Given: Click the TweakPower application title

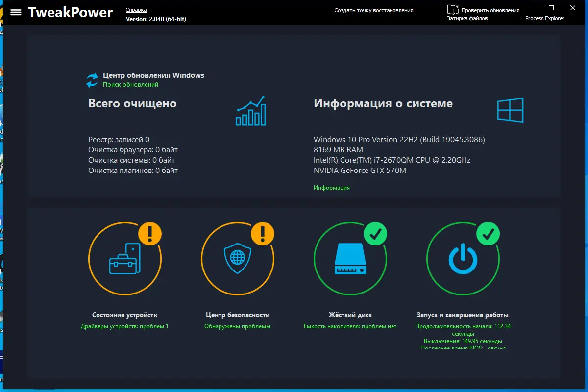Looking at the screenshot, I should click(70, 12).
